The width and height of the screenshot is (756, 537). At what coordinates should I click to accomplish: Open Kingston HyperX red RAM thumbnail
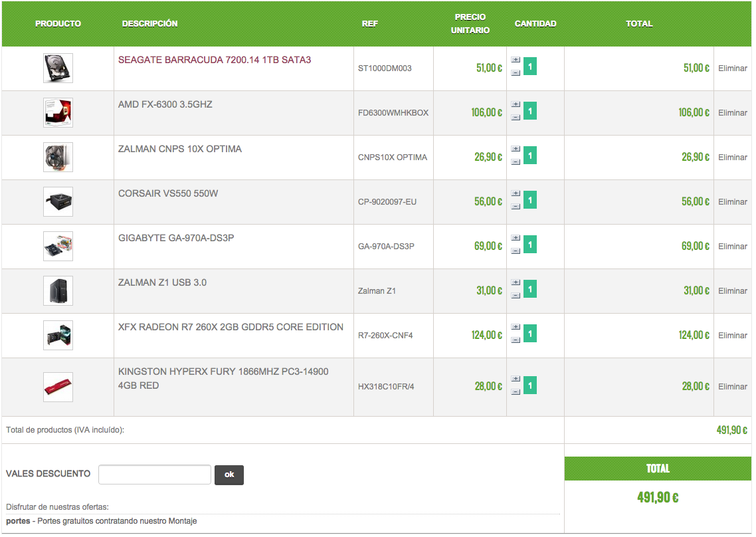click(x=58, y=387)
